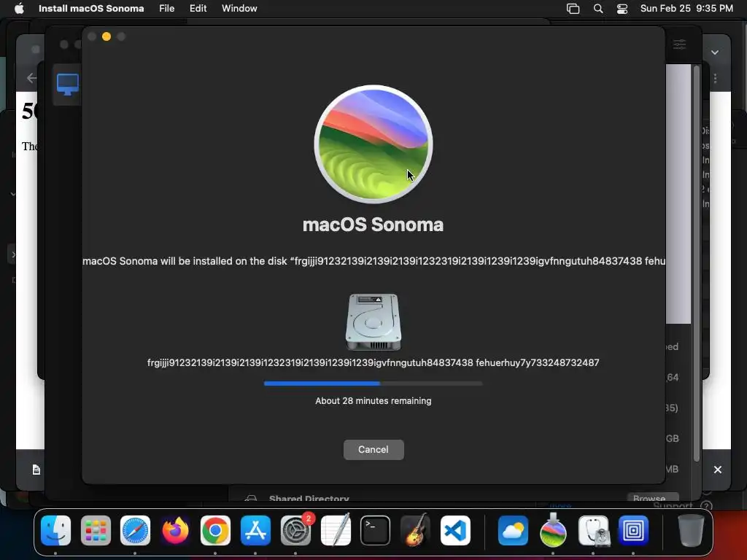Open the Install macOS Sonoma app menu
Screen dimensions: 747x560
(91, 8)
